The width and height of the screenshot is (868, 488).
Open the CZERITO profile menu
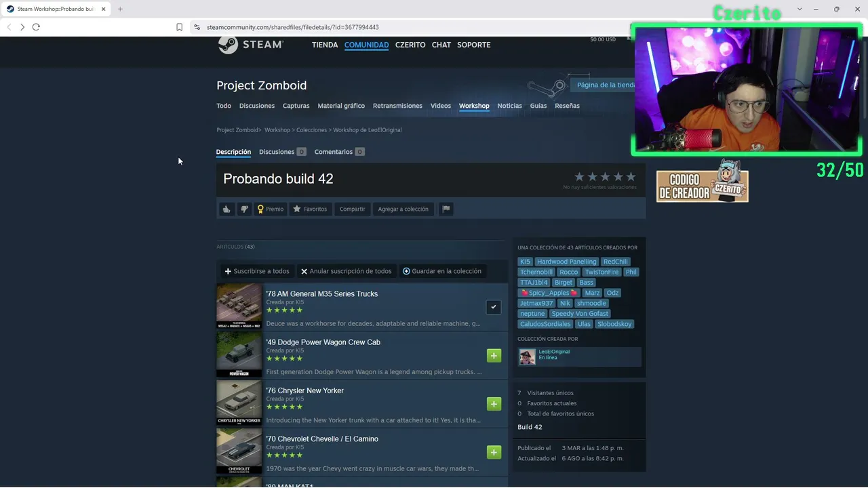(410, 45)
